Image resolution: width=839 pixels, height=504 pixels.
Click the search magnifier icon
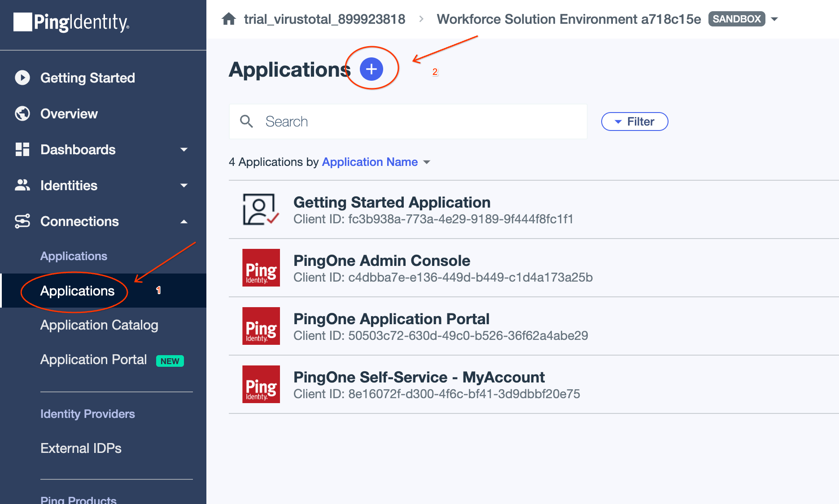(246, 122)
